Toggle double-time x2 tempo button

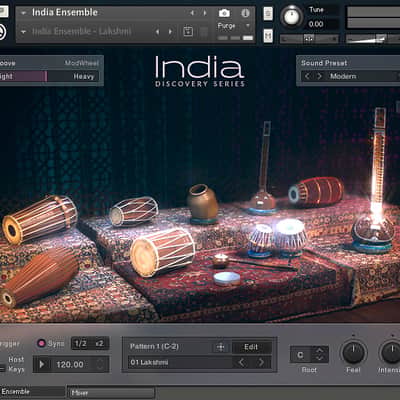point(99,343)
